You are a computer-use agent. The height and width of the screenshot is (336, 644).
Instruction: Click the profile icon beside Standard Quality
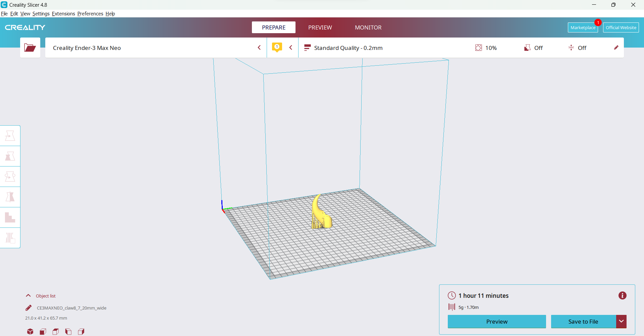[x=307, y=48]
